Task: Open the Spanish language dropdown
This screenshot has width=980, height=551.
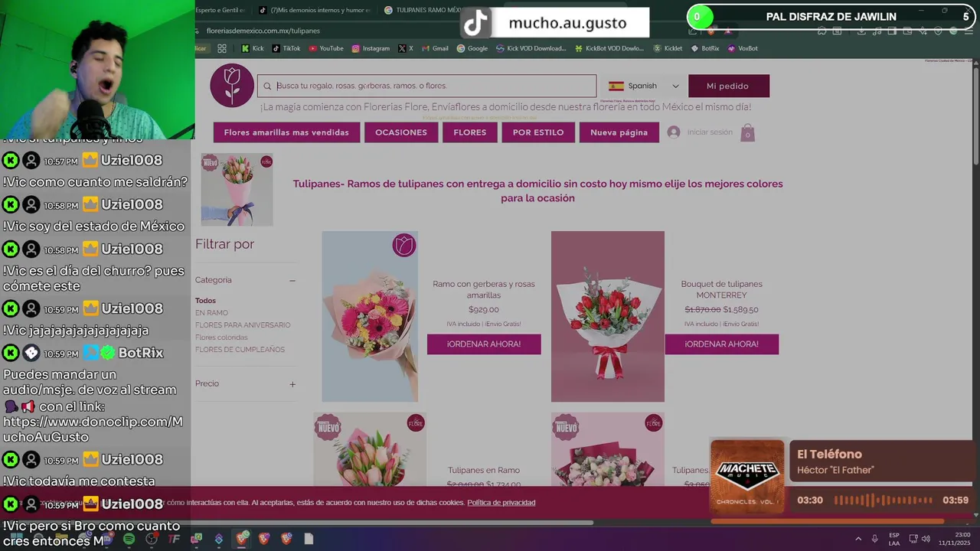Action: click(644, 86)
